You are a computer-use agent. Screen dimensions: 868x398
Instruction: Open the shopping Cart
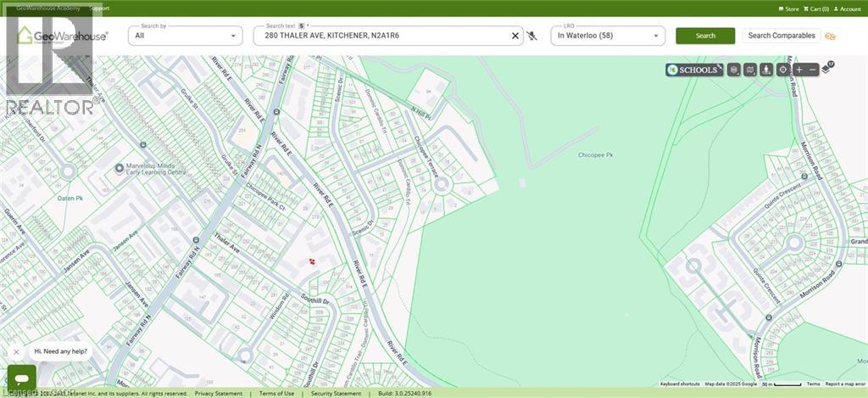(816, 8)
